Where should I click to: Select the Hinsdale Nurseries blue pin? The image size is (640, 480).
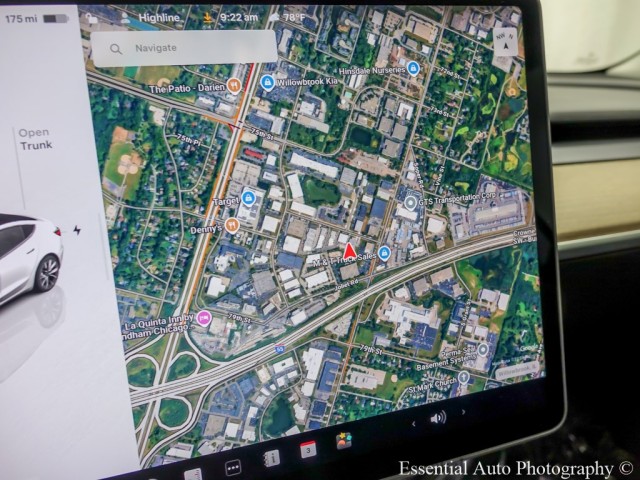pyautogui.click(x=413, y=68)
